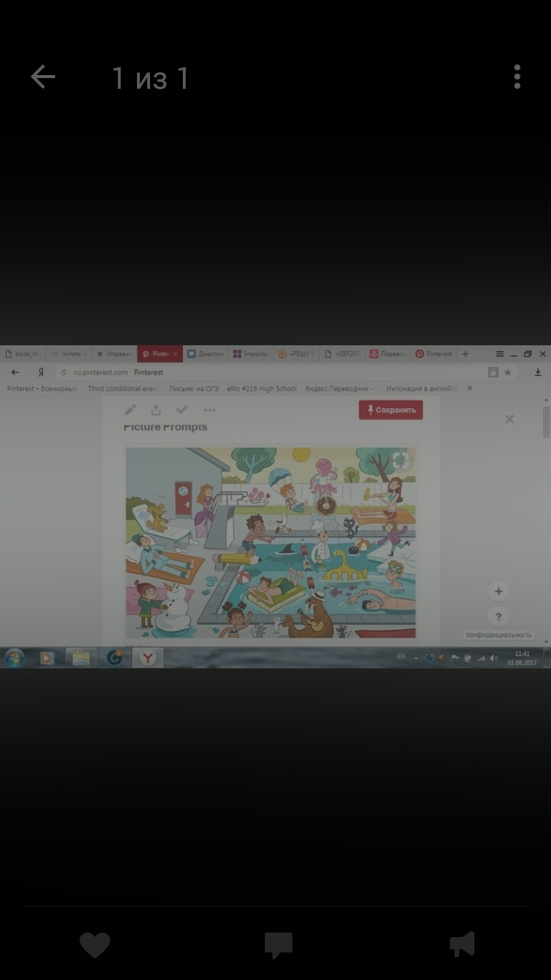
Task: Open the three-dot overflow menu
Action: click(517, 77)
